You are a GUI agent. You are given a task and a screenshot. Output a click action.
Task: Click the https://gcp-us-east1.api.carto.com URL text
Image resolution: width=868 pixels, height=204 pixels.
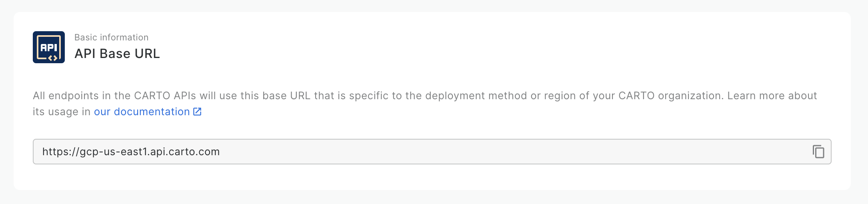(131, 152)
